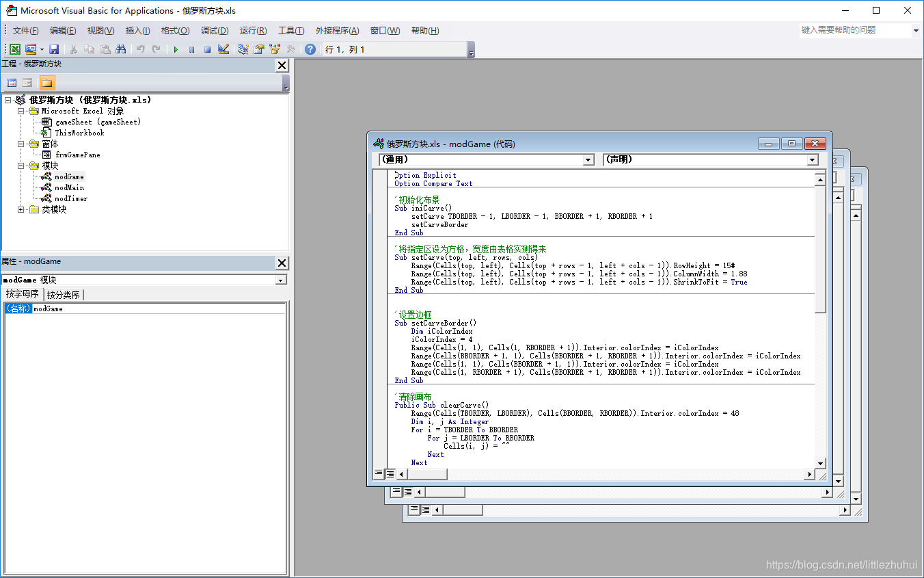Click View Object icon in project panel
This screenshot has width=924, height=578.
(27, 83)
